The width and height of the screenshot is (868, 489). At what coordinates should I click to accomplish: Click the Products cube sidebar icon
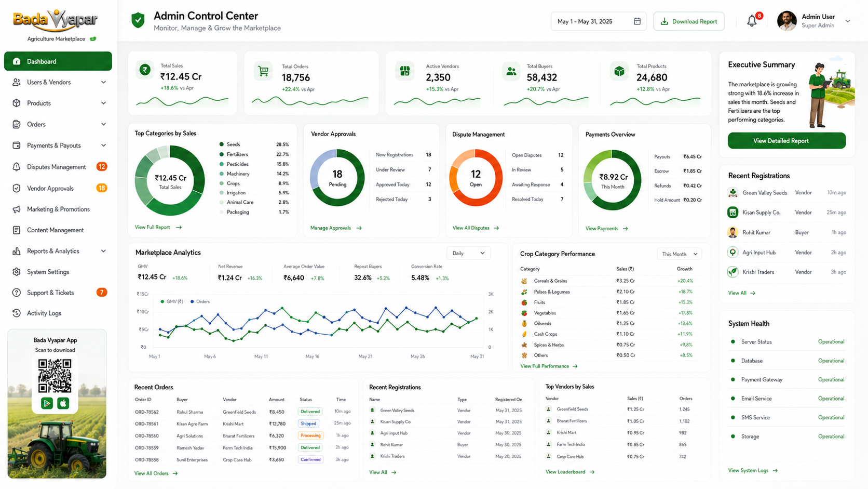[x=17, y=103]
